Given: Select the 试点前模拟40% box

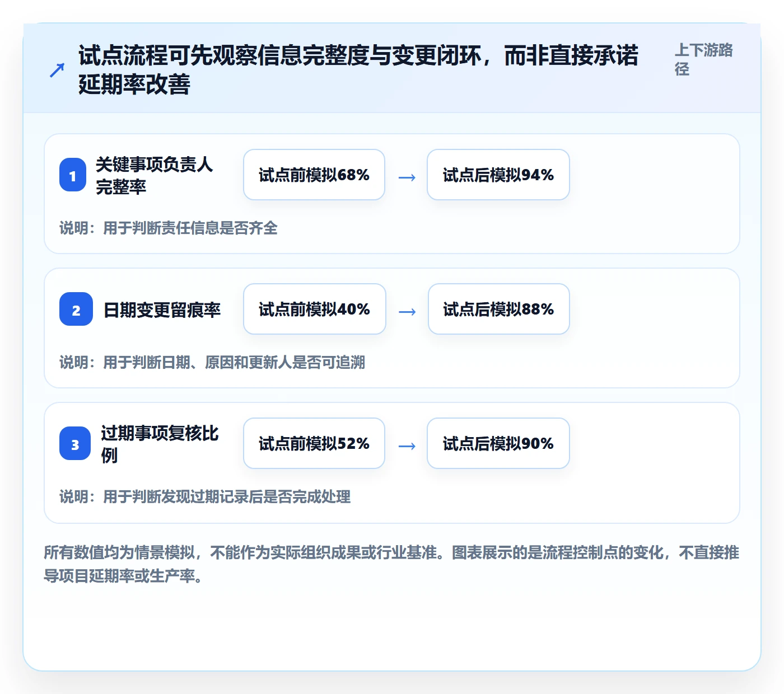Looking at the screenshot, I should pos(315,309).
